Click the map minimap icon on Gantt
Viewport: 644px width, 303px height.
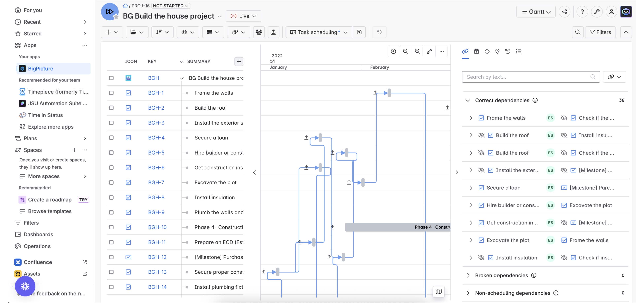(x=439, y=292)
